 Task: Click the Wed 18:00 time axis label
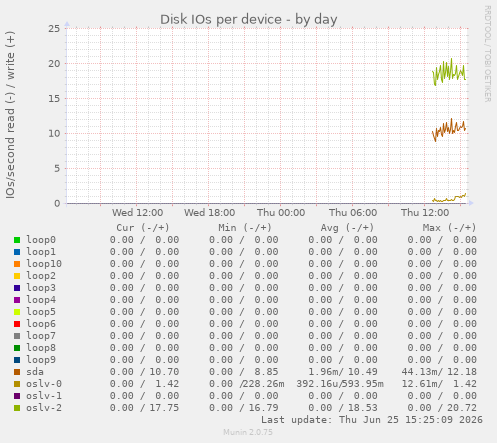[209, 213]
